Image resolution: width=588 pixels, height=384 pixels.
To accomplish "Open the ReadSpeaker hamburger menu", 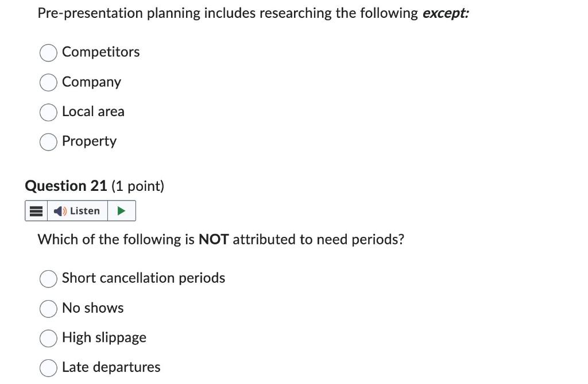I will (36, 210).
